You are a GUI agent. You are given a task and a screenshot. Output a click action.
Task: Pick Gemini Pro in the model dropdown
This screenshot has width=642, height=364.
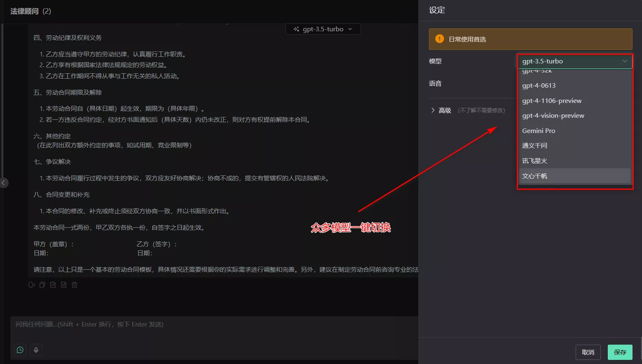pos(574,131)
